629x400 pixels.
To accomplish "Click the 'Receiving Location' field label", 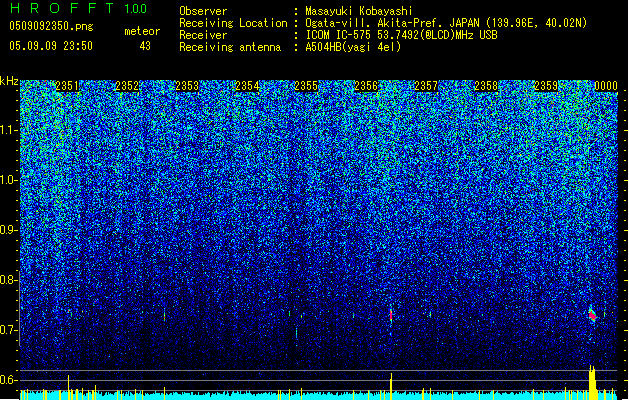I will (233, 23).
